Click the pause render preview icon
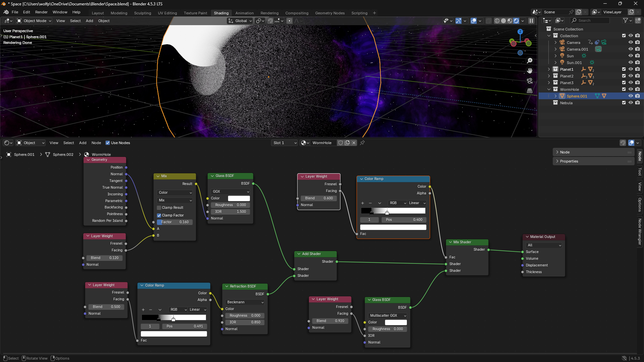The image size is (644, 362). 531,21
